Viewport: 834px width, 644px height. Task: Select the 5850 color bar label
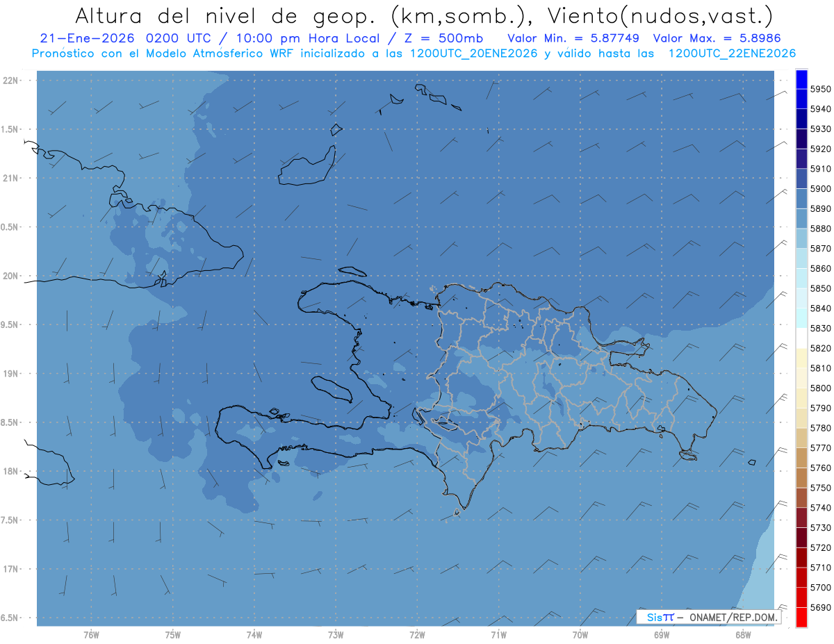pos(820,288)
